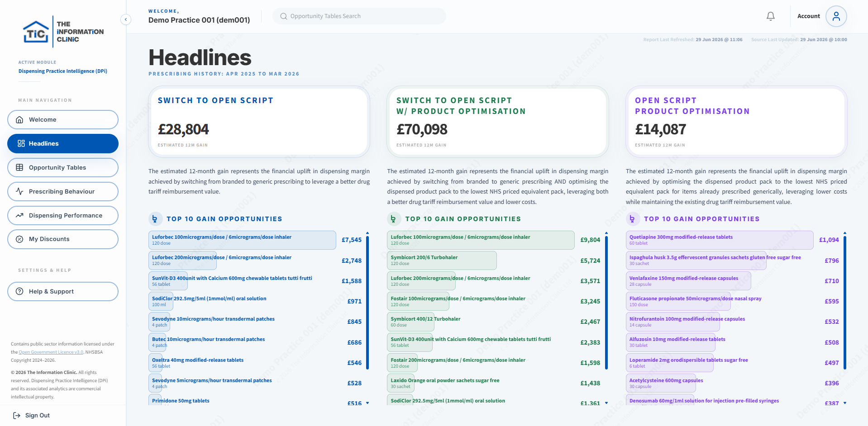Image resolution: width=868 pixels, height=426 pixels.
Task: Click the blue Rx icon beside Top 10
Action: point(155,219)
